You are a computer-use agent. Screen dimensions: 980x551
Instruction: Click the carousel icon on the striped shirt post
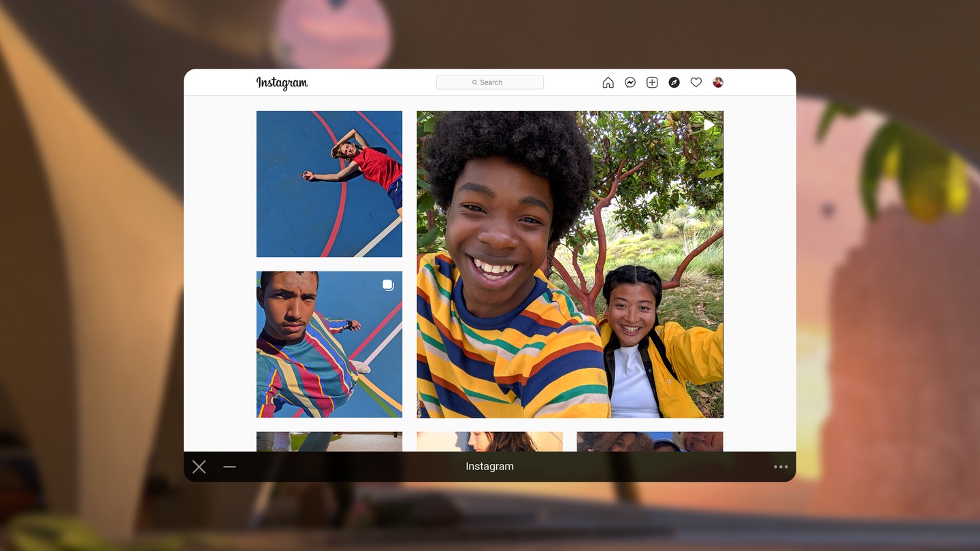click(388, 284)
